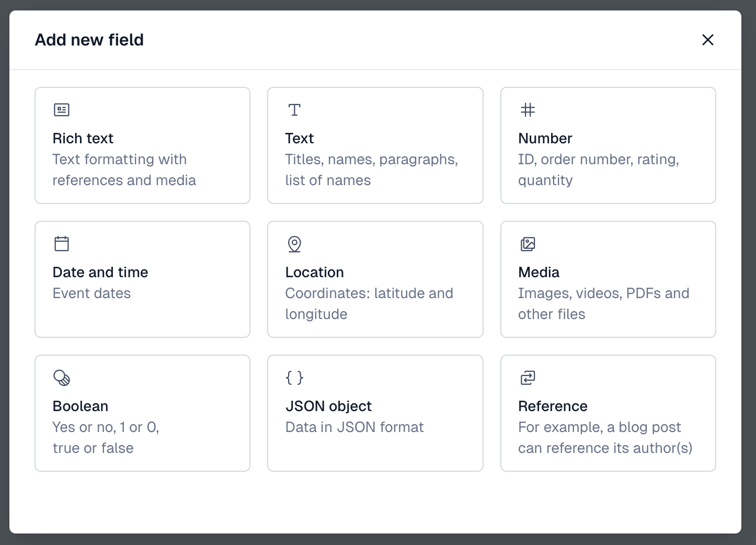Screen dimensions: 756x545
Task: Close the Add new field dialog
Action: click(x=708, y=40)
